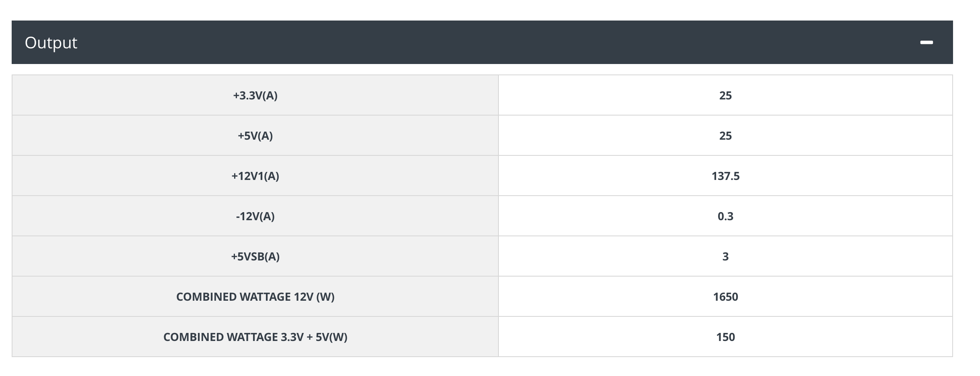Image resolution: width=980 pixels, height=376 pixels.
Task: Click the middle of the dark Output bar
Action: 482,42
